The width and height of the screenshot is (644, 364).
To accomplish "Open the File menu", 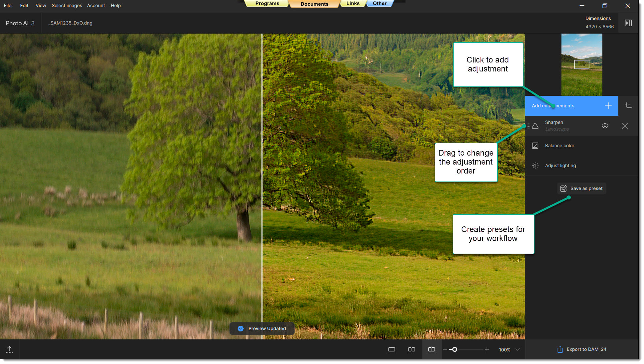I will point(8,5).
